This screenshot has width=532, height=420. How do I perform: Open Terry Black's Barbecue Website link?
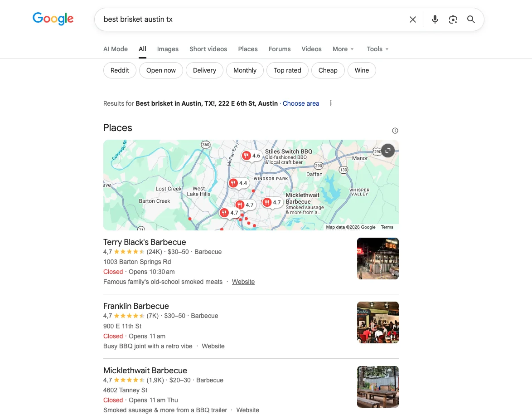[243, 282]
